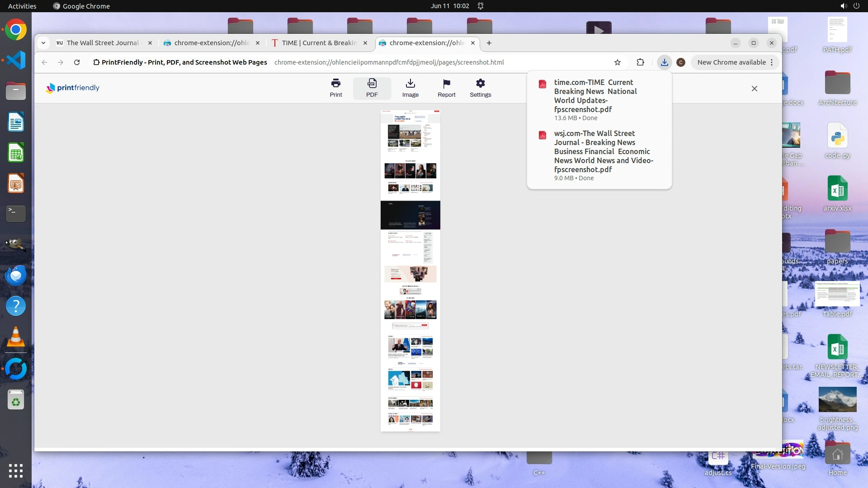Open Chrome menu three-dot button
Viewport: 868px width, 488px height.
click(x=772, y=62)
